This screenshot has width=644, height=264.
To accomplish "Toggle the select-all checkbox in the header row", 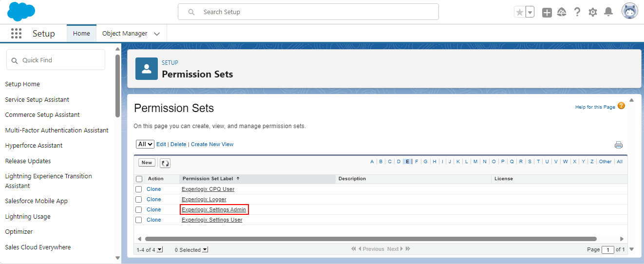I will [x=139, y=179].
